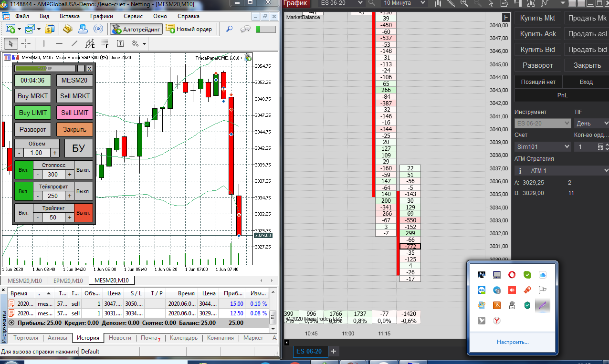Viewport: 609px width, 364px height.
Task: Switch to the Новости tab
Action: point(120,338)
